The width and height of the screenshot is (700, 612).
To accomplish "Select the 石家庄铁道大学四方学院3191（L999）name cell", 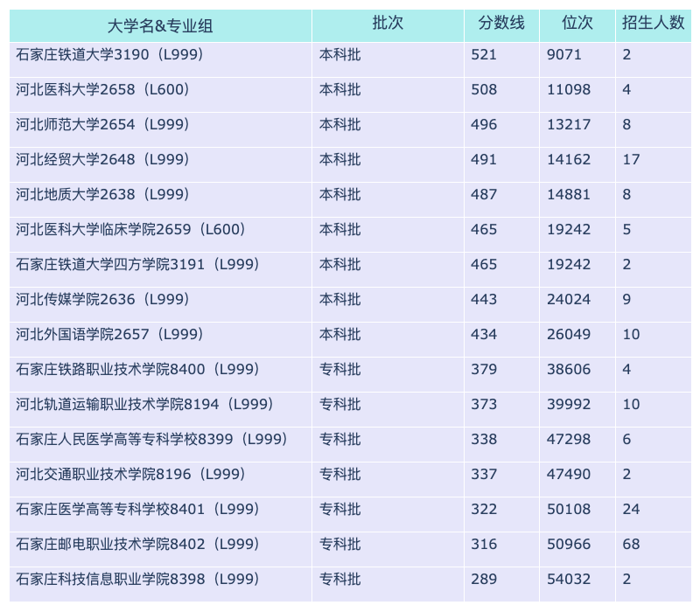I will coord(160,269).
